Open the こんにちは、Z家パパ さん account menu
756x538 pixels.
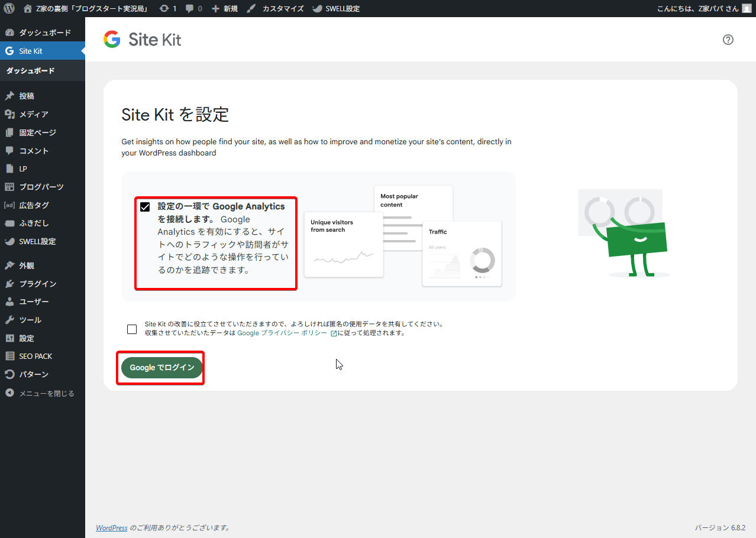704,9
